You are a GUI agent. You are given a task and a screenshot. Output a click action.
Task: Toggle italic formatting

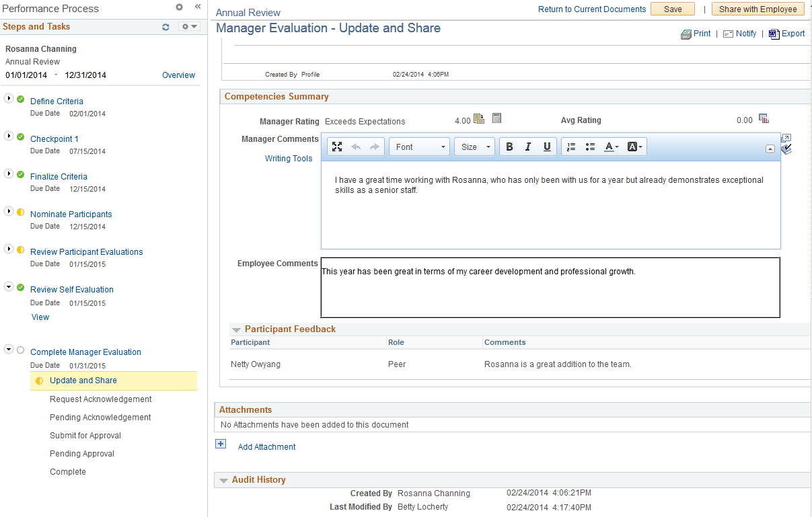coord(528,147)
